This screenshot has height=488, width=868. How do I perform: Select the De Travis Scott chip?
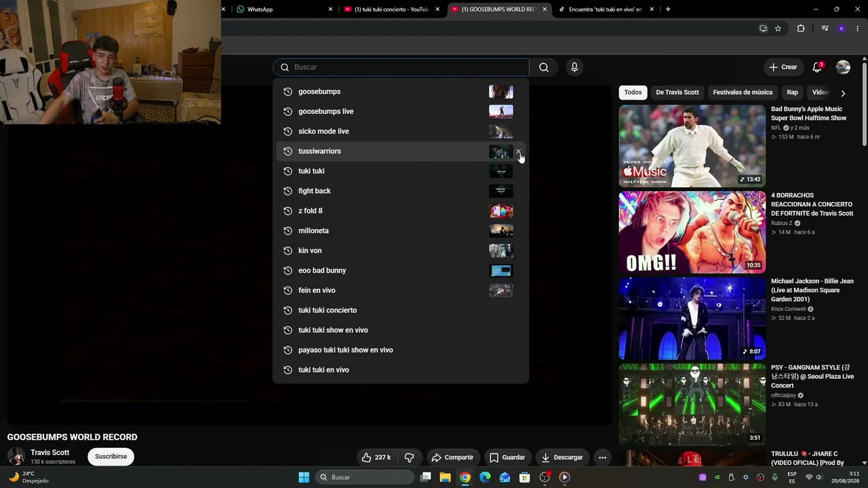point(677,92)
